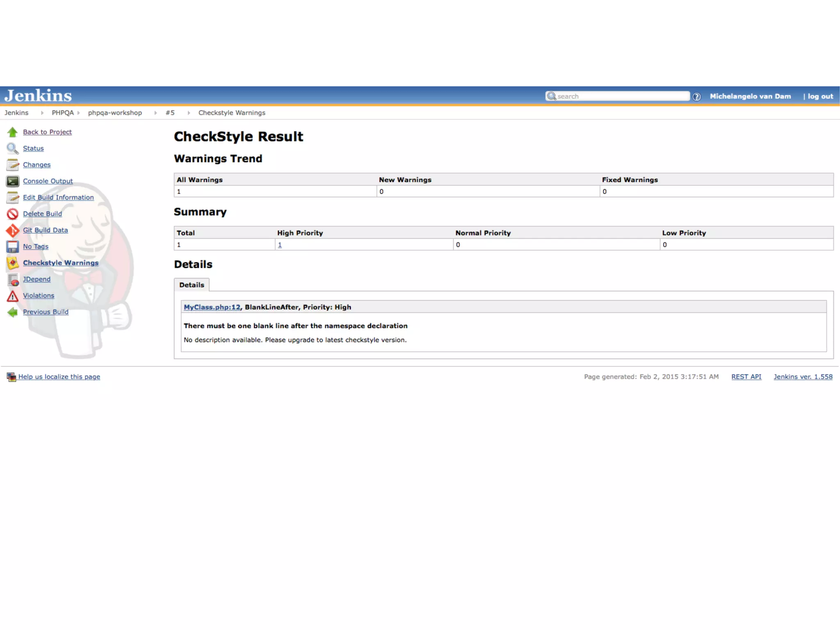This screenshot has height=630, width=840.
Task: Open the JDepend link
Action: pyautogui.click(x=37, y=279)
